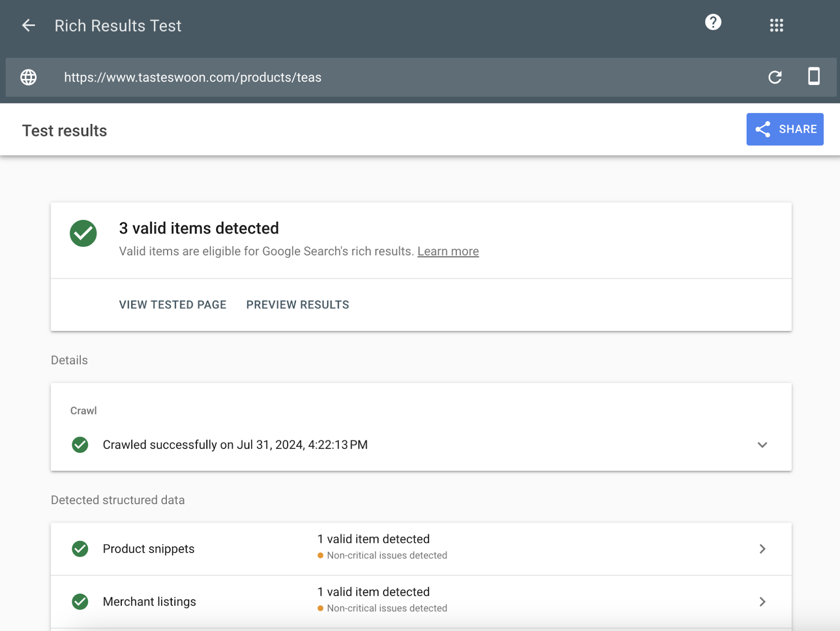Open the Google apps grid icon
840x631 pixels.
776,25
